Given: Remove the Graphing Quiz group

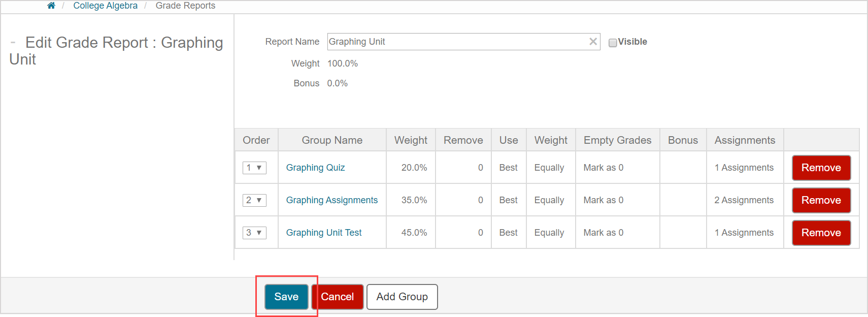Looking at the screenshot, I should coord(821,168).
